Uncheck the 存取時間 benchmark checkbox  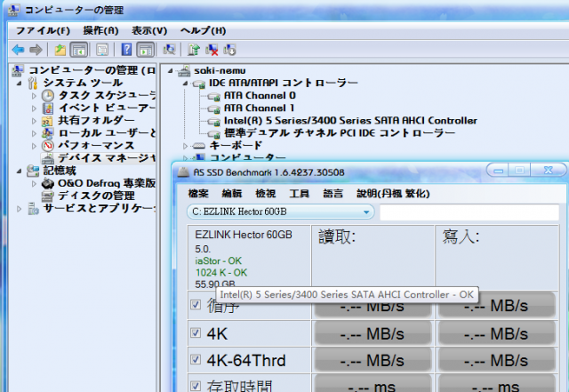(196, 386)
